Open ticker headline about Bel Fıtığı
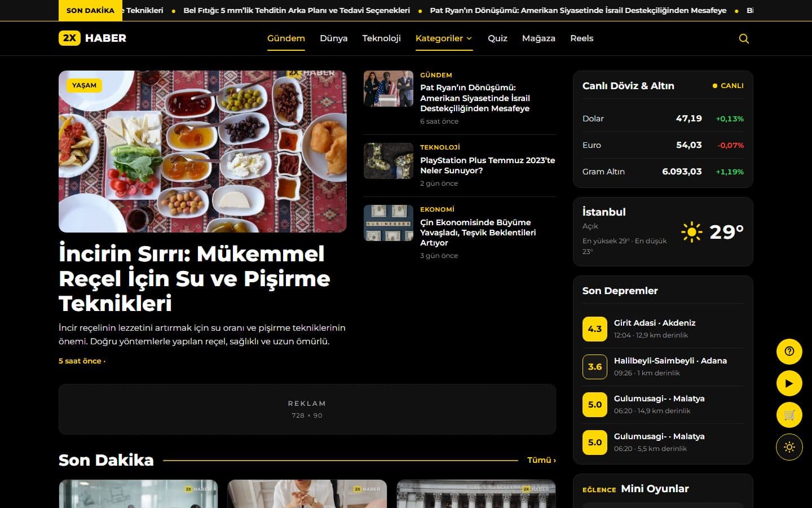Screen dimensions: 812x508 (x=297, y=10)
